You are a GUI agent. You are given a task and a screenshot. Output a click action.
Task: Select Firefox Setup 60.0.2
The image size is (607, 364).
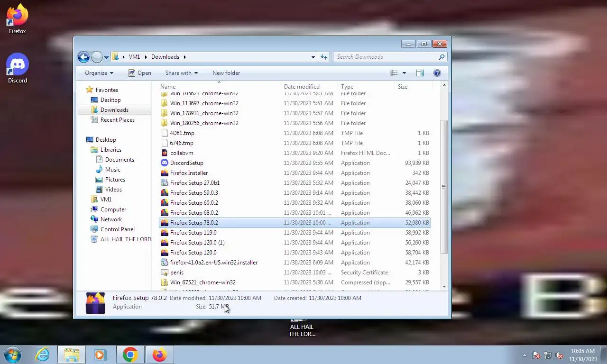[294, 203]
